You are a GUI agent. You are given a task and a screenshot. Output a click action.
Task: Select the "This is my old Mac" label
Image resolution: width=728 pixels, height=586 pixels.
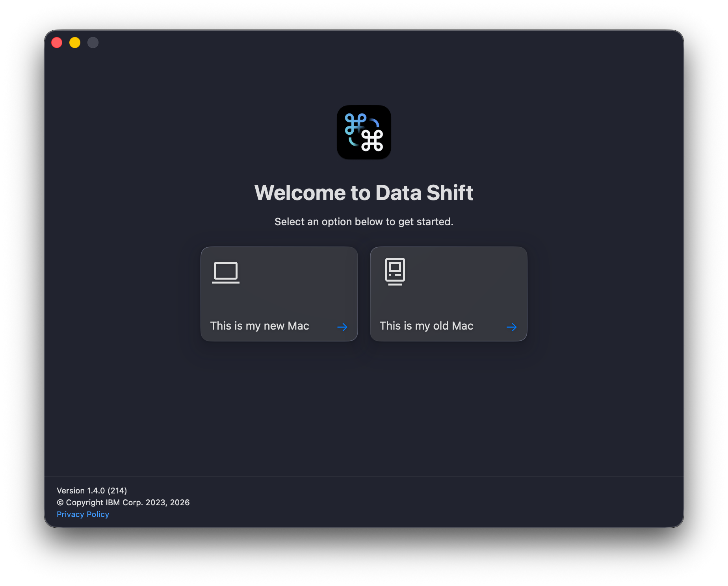(x=426, y=326)
